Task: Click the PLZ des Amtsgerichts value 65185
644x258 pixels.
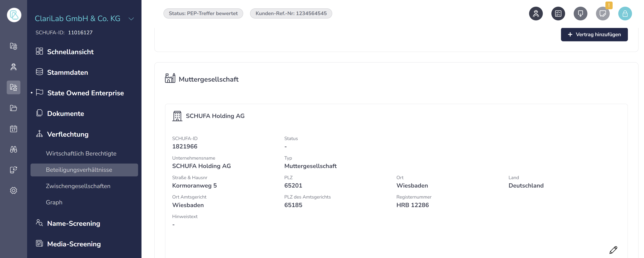Action: click(x=293, y=205)
